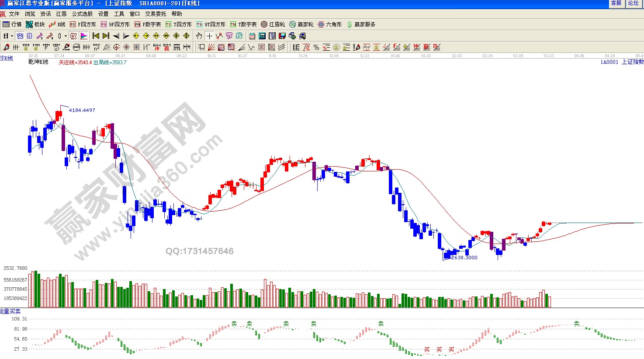The height and width of the screenshot is (359, 644).
Task: Select the hand pan tool
Action: [199, 36]
